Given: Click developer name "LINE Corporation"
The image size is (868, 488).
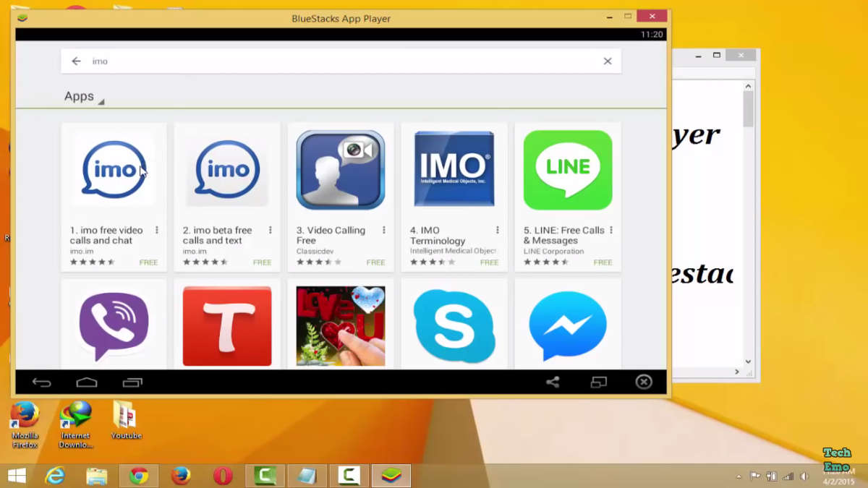Looking at the screenshot, I should [x=553, y=252].
